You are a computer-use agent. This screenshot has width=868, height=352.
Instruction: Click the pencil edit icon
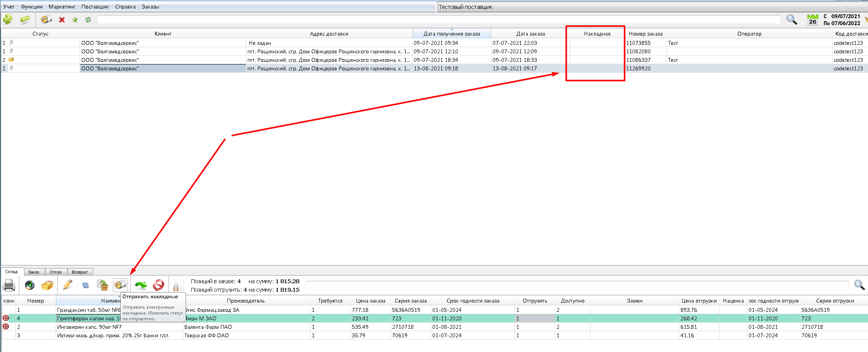pos(68,285)
